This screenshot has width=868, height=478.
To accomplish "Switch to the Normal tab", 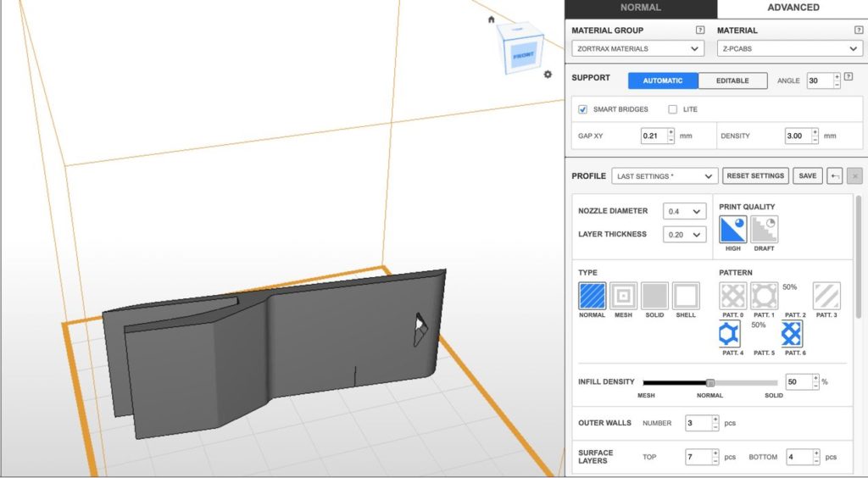I will pos(640,8).
